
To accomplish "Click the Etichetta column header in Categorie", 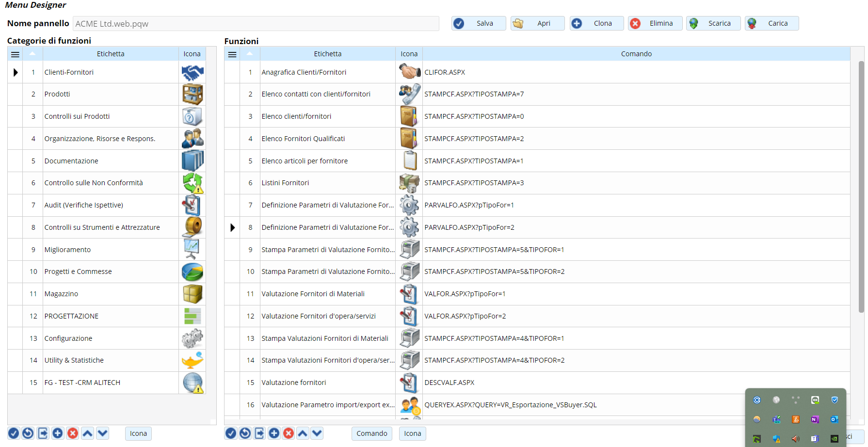I will click(x=111, y=54).
